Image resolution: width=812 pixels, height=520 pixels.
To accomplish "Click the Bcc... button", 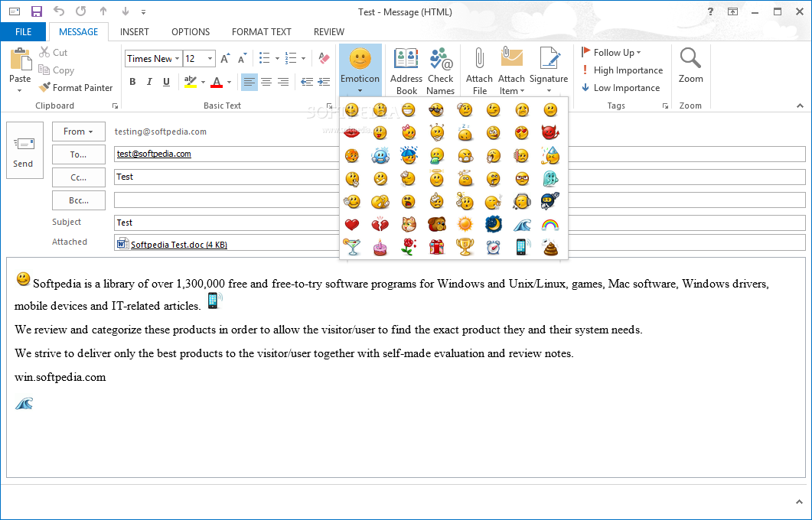I will (x=79, y=200).
